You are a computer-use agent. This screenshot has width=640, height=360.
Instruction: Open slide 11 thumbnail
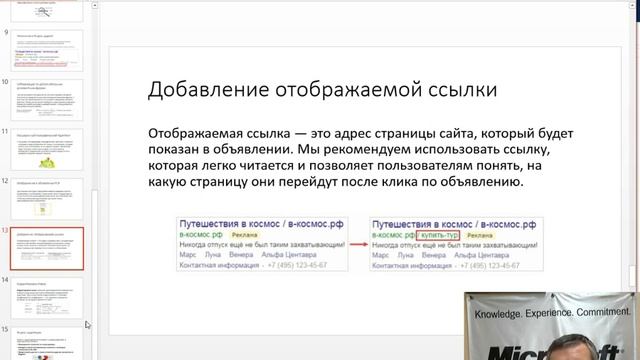47,149
